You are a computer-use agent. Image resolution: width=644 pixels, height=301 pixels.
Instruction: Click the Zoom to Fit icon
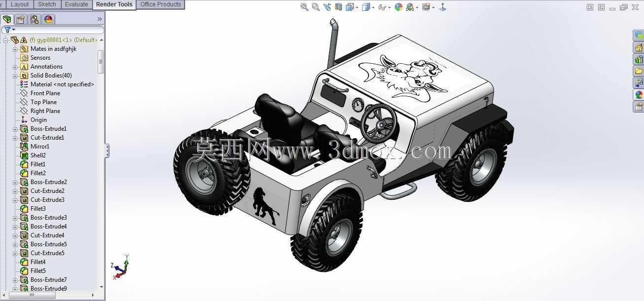coord(305,7)
